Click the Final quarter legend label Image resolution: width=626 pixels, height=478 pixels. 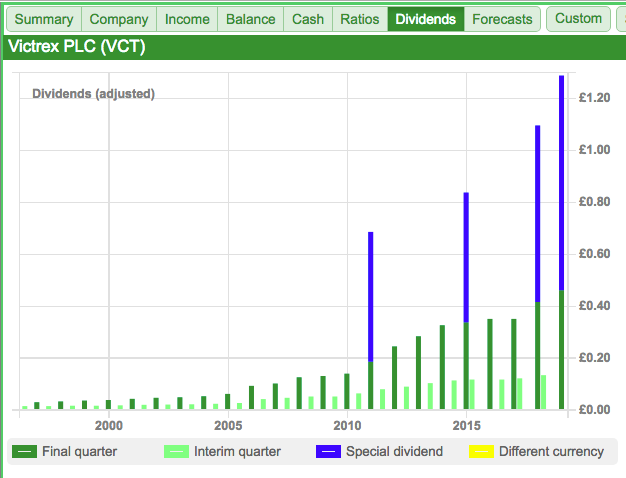(x=79, y=452)
